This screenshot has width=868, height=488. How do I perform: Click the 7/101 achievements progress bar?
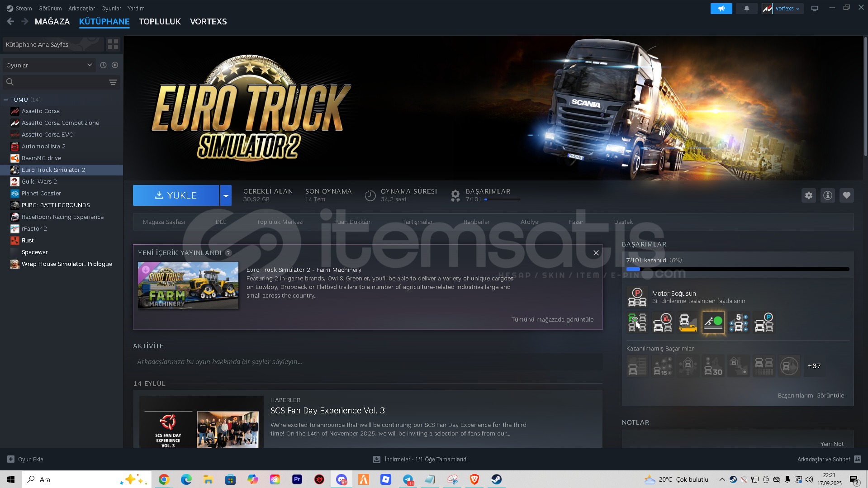click(738, 269)
